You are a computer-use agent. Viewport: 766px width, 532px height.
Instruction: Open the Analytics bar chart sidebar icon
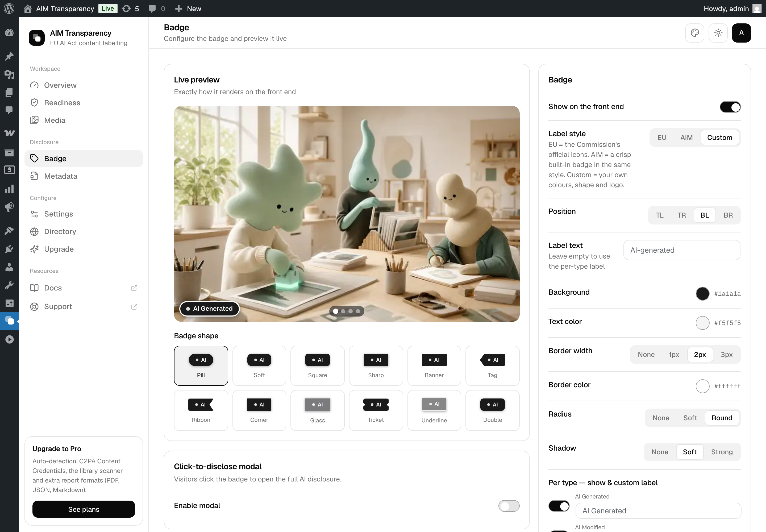9,189
